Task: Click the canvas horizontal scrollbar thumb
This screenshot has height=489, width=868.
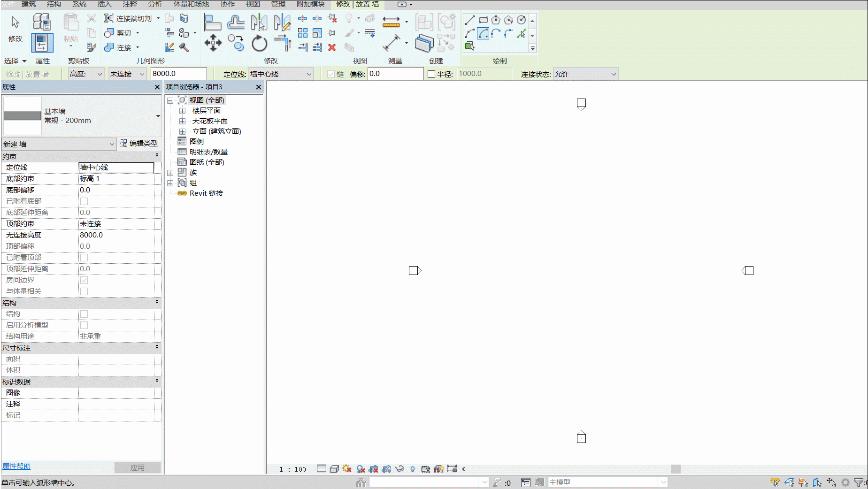Action: coord(676,469)
